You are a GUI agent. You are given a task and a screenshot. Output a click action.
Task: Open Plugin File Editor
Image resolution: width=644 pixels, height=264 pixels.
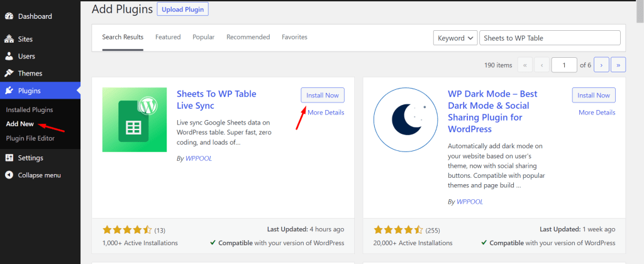coord(30,138)
